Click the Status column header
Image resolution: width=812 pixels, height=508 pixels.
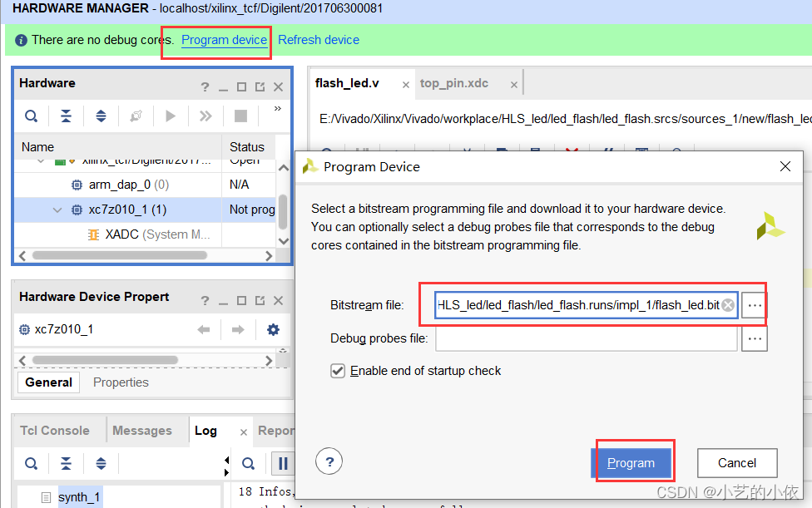(x=249, y=147)
